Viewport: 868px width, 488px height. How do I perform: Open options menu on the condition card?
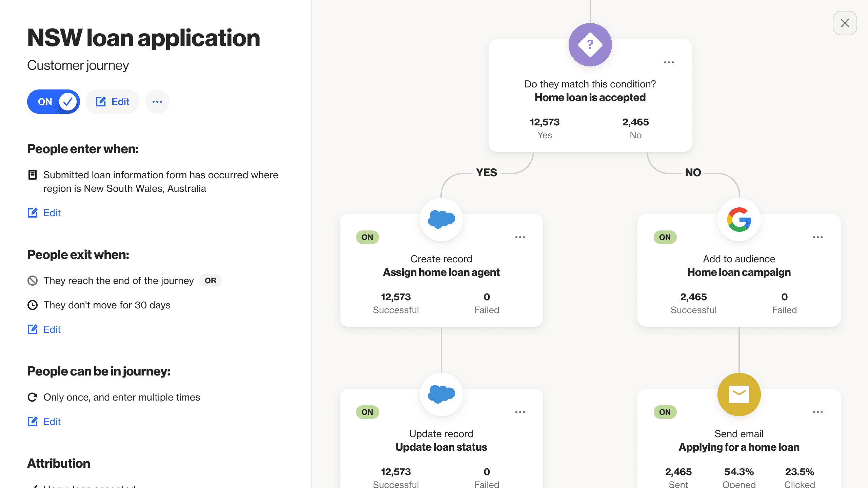tap(669, 62)
